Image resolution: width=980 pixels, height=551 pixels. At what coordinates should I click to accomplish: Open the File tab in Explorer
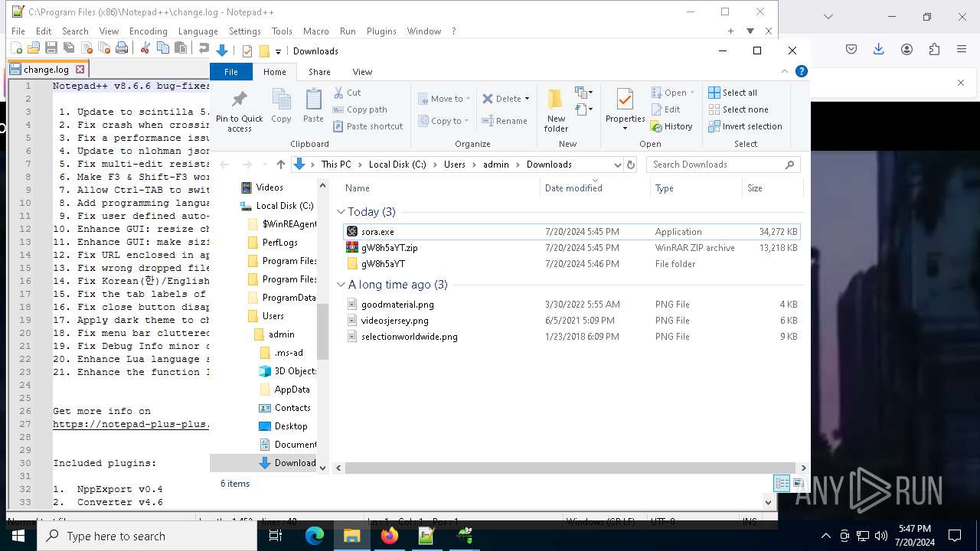pyautogui.click(x=230, y=72)
